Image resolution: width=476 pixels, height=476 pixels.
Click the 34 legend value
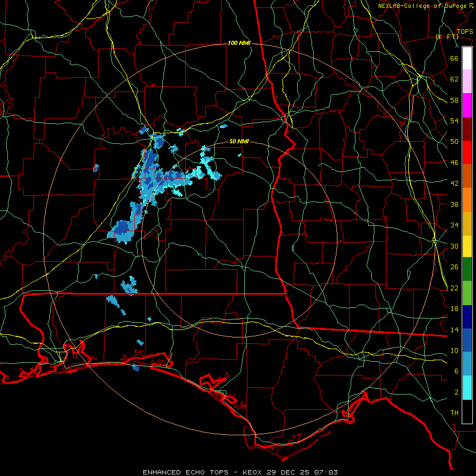coord(454,225)
